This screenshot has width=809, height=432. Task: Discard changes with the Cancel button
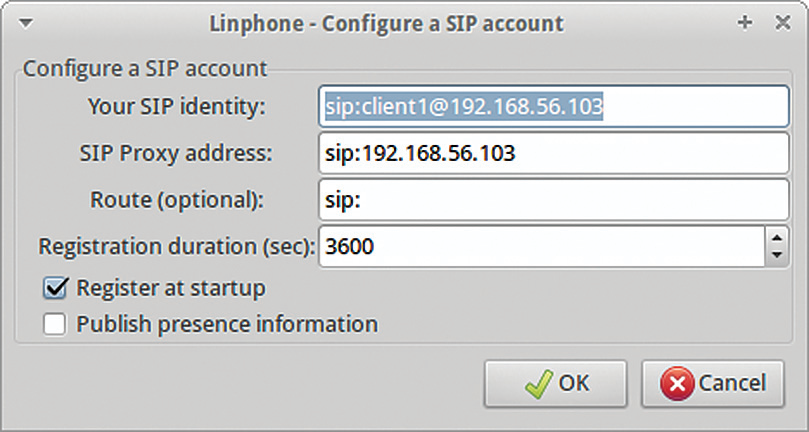click(x=713, y=383)
